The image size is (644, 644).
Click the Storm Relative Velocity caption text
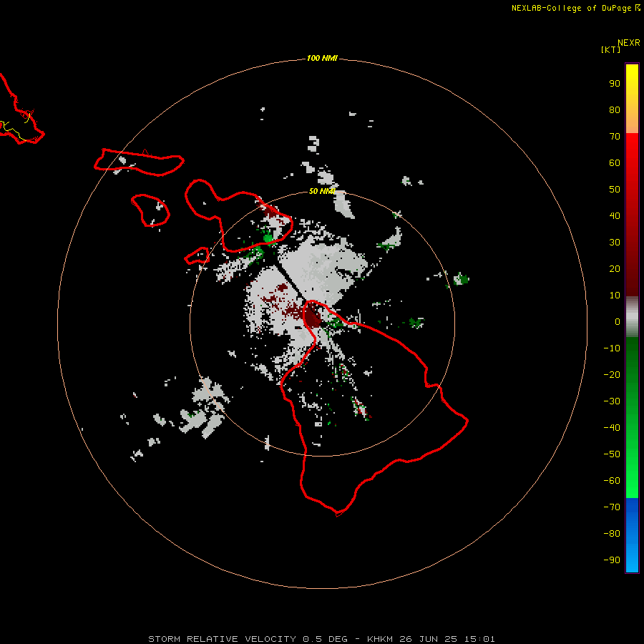[321, 639]
